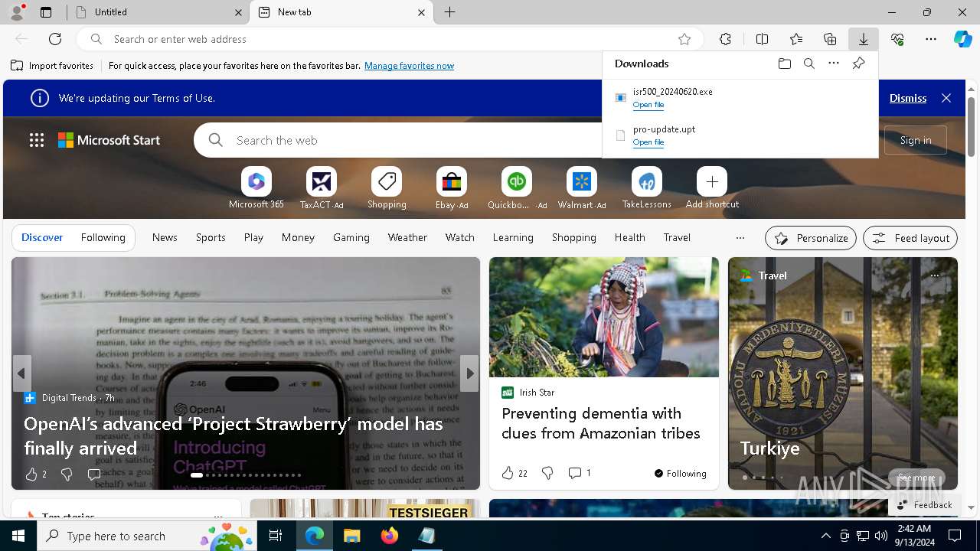980x551 pixels.
Task: Expand more feed categories ellipsis
Action: [740, 238]
